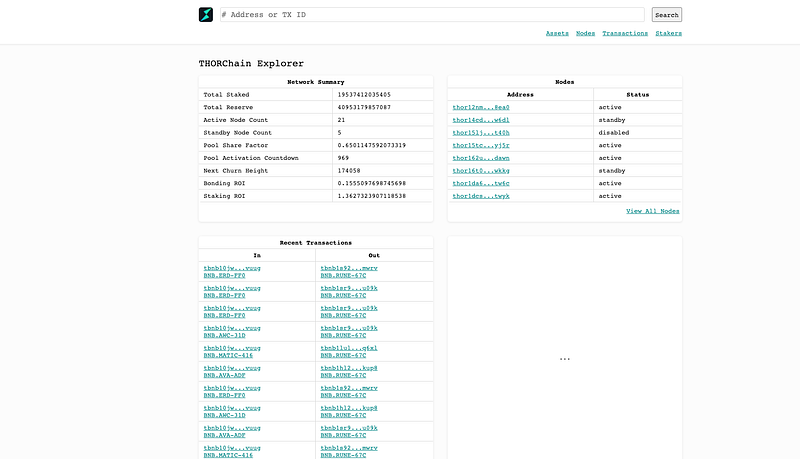
Task: Open node thor1da6...tw6c
Action: 481,183
